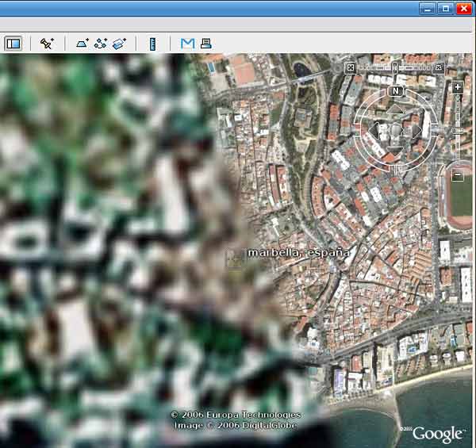Image resolution: width=476 pixels, height=448 pixels.
Task: Add a new placemark with pushpin tool
Action: pos(47,44)
